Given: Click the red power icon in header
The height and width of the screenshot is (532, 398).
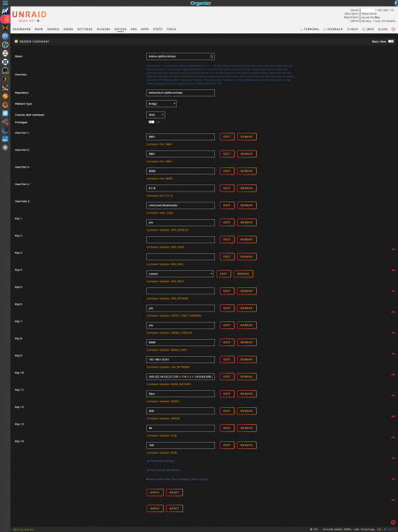Looking at the screenshot, I should click(x=393, y=29).
